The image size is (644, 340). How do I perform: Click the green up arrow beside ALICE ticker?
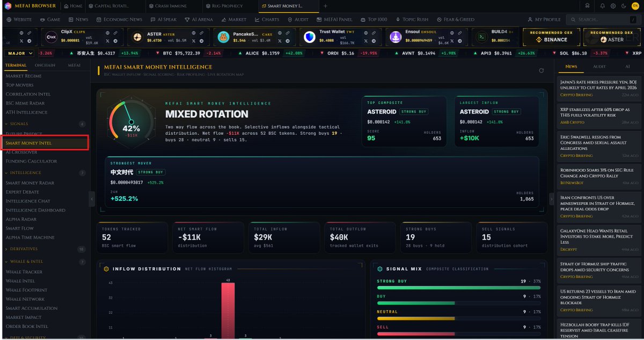coord(241,53)
